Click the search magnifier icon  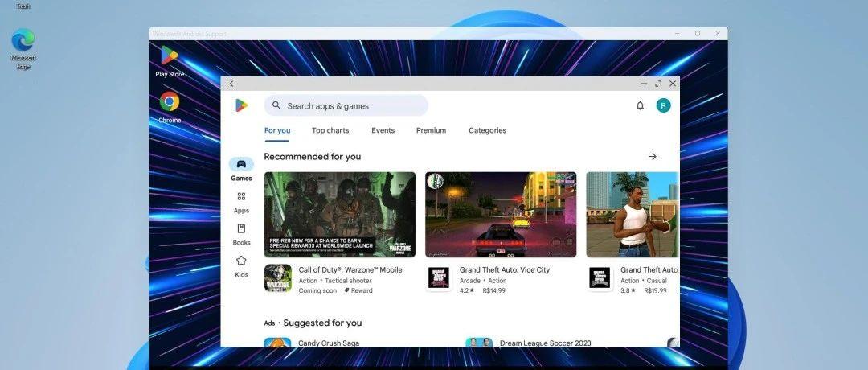tap(276, 105)
